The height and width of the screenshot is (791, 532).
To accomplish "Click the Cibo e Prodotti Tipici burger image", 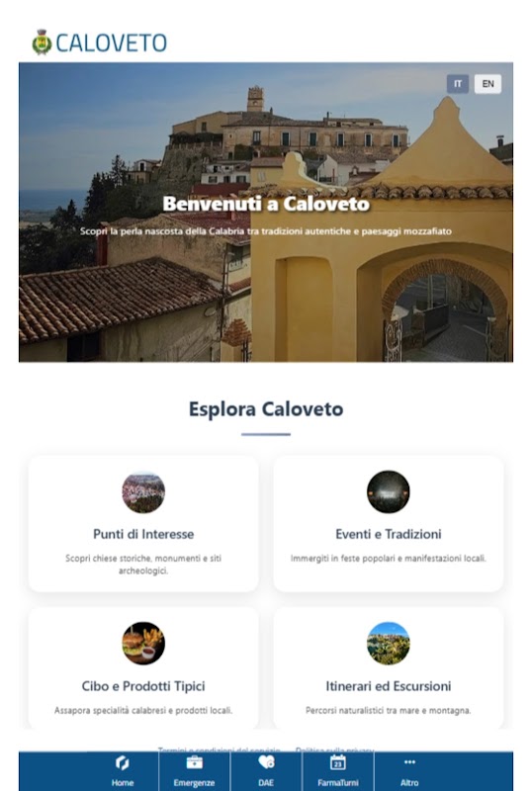I will [x=143, y=644].
